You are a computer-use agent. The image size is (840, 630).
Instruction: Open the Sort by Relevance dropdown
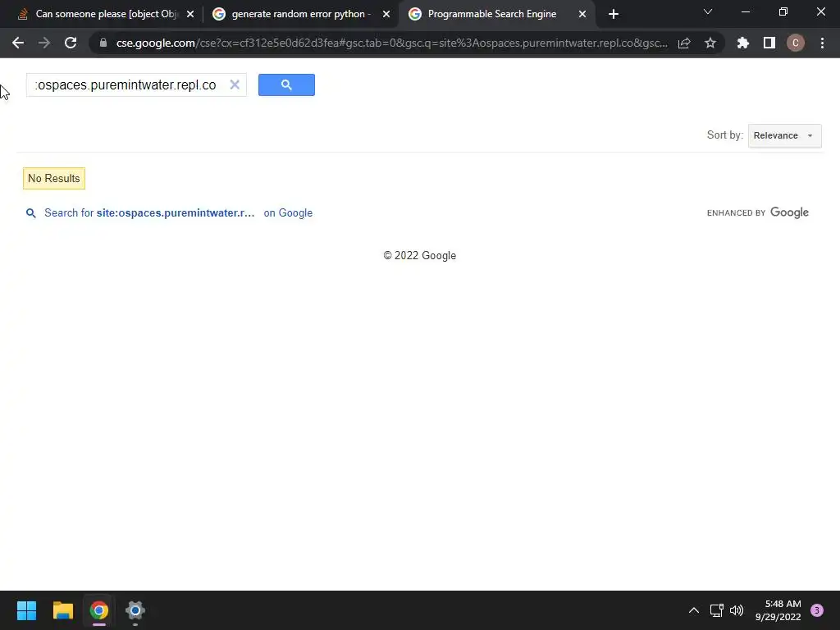(784, 135)
